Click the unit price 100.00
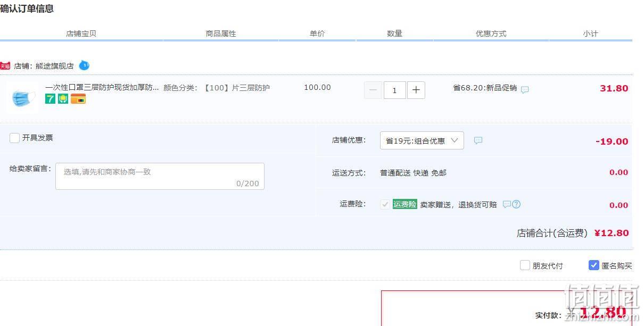This screenshot has height=326, width=644. [x=317, y=87]
